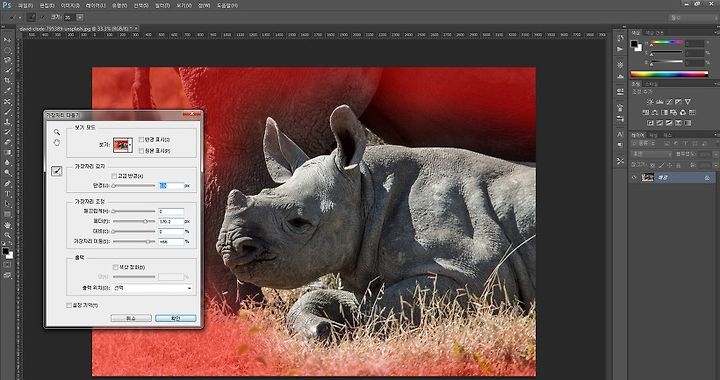This screenshot has height=380, width=720.
Task: Select the Clone Stamp tool
Action: (x=7, y=122)
